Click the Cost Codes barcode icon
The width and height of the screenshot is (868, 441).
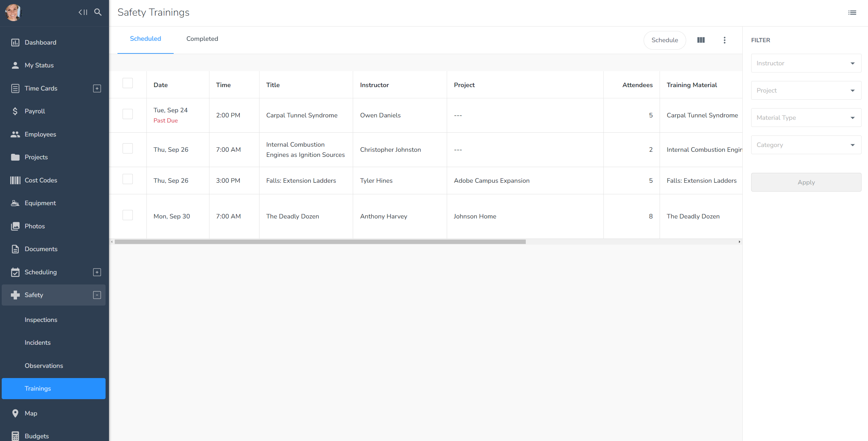pyautogui.click(x=15, y=180)
